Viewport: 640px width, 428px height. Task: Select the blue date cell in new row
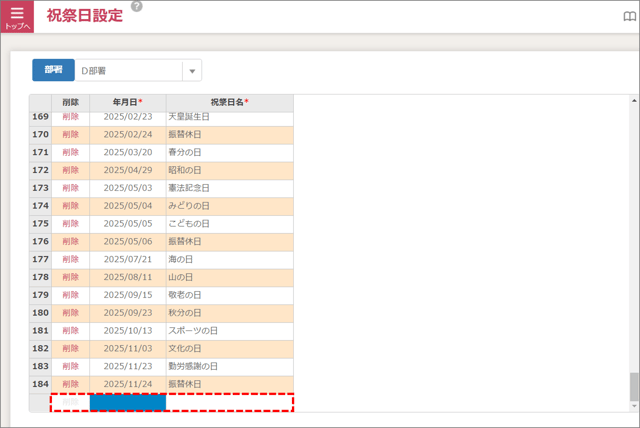[x=127, y=402]
